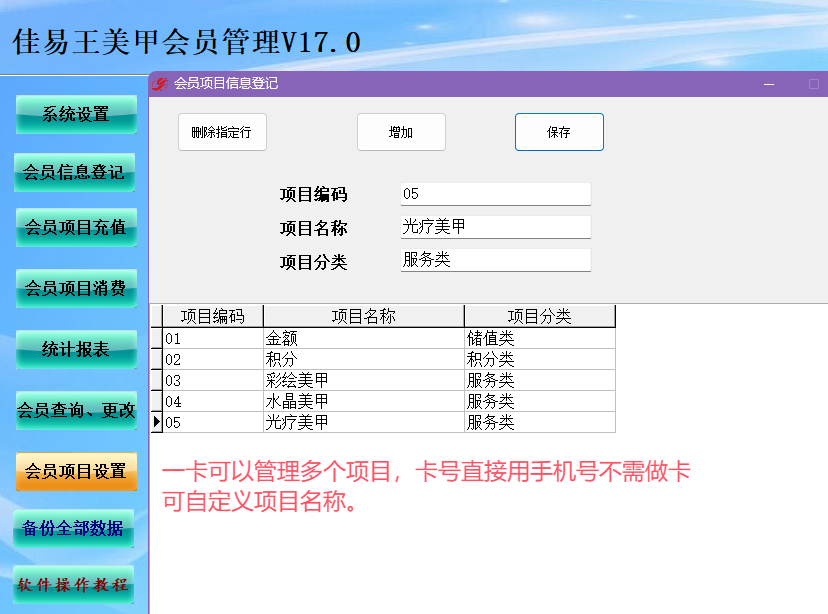
Task: Click the 项目名称 input field
Action: pos(495,227)
